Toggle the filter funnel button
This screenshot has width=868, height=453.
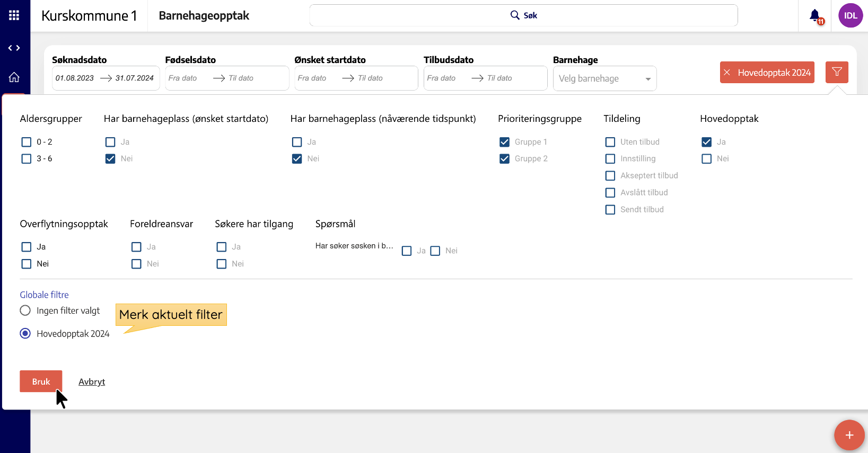(x=837, y=72)
